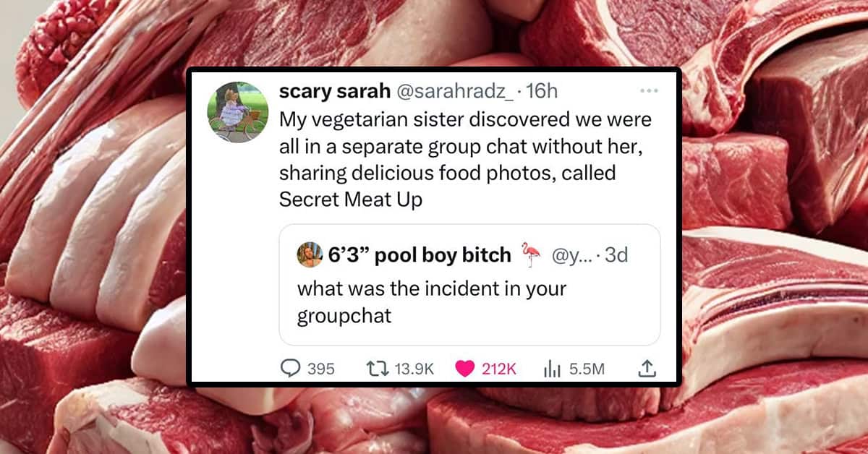Viewport: 868px width, 454px height.
Task: Click the flamingo emoji in quoted name
Action: (532, 254)
